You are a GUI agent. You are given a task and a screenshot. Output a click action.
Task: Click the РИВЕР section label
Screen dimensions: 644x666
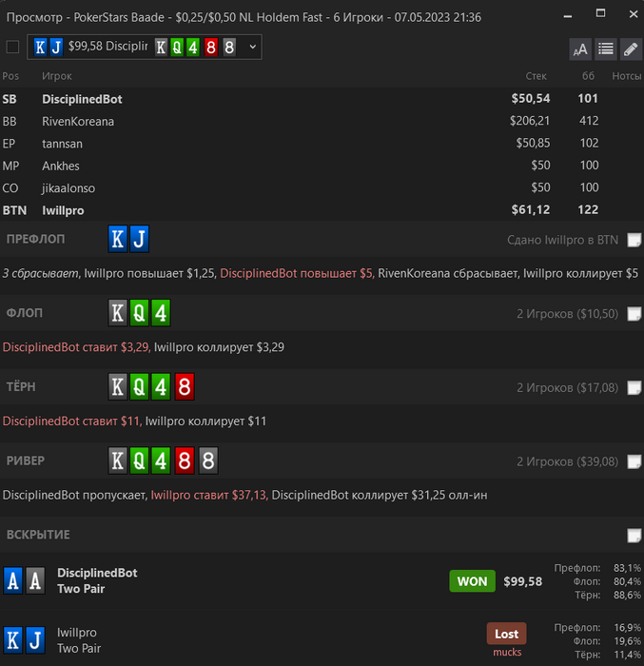tap(26, 460)
